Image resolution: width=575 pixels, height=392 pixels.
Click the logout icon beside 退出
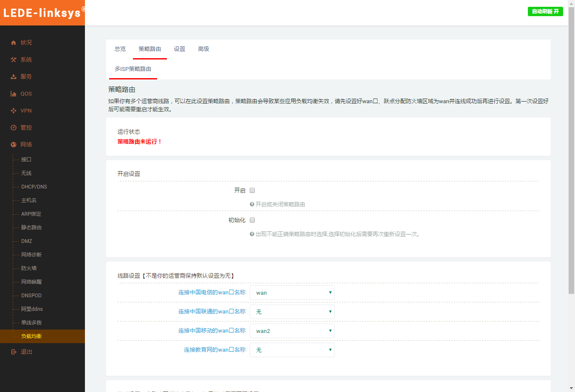click(14, 352)
